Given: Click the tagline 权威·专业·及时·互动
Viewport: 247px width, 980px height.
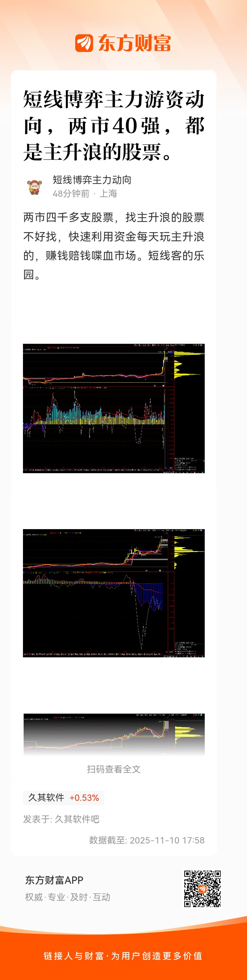Looking at the screenshot, I should coord(68,897).
